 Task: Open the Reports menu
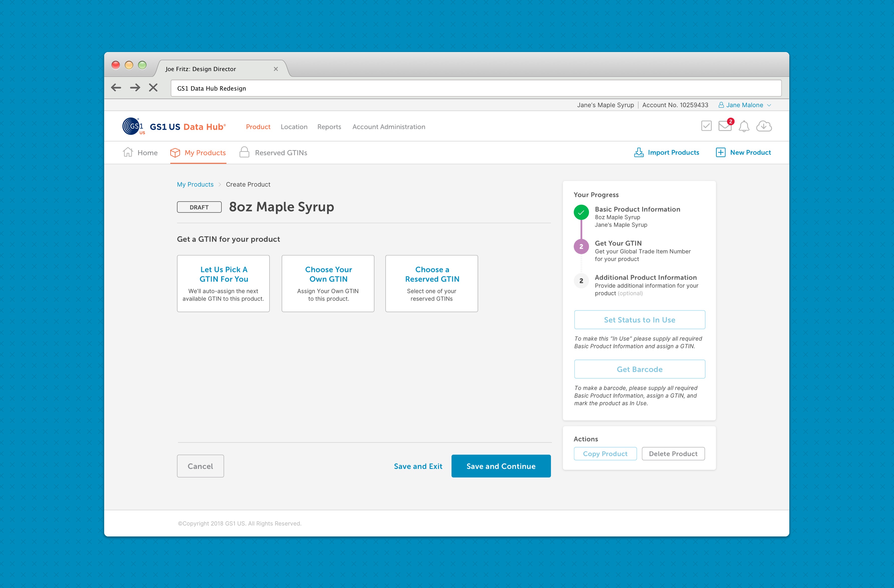pyautogui.click(x=329, y=127)
